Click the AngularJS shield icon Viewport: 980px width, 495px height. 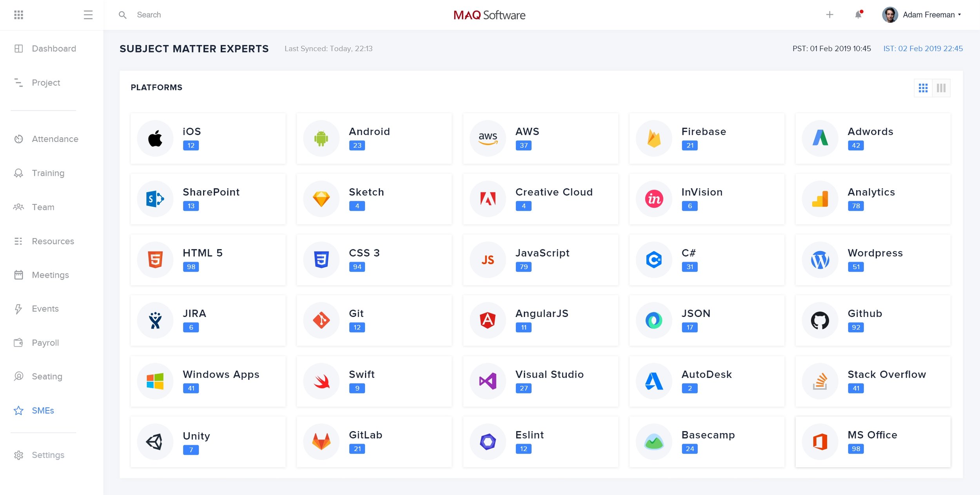(x=488, y=320)
